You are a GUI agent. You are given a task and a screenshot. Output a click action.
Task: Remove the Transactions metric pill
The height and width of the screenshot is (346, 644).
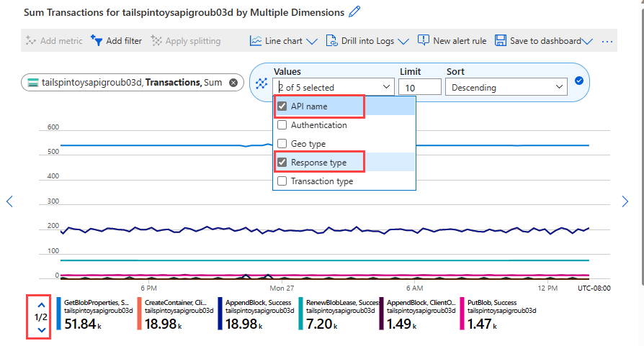coord(233,83)
